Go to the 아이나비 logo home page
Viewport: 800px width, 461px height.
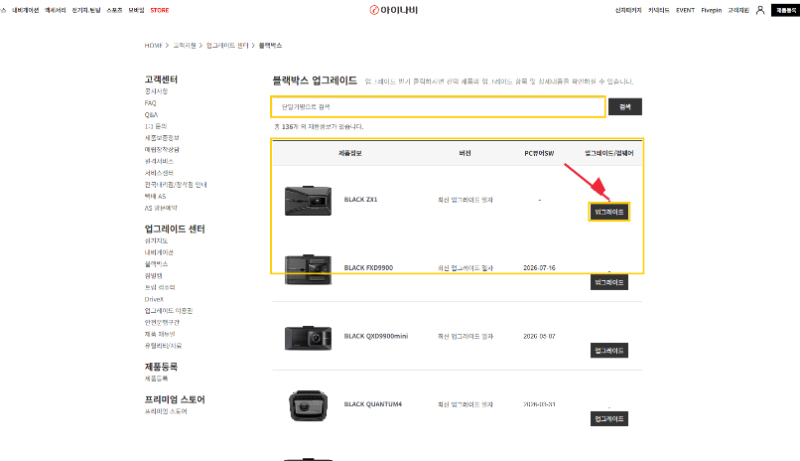[x=393, y=10]
